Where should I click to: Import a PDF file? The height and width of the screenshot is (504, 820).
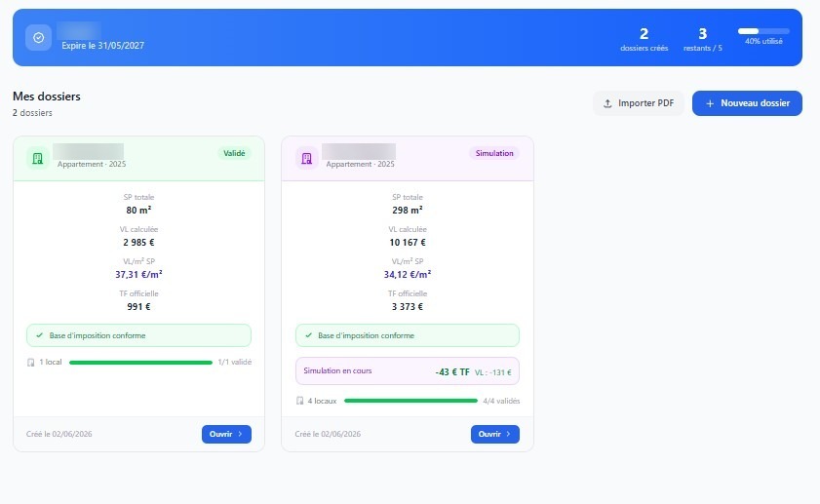(x=638, y=103)
